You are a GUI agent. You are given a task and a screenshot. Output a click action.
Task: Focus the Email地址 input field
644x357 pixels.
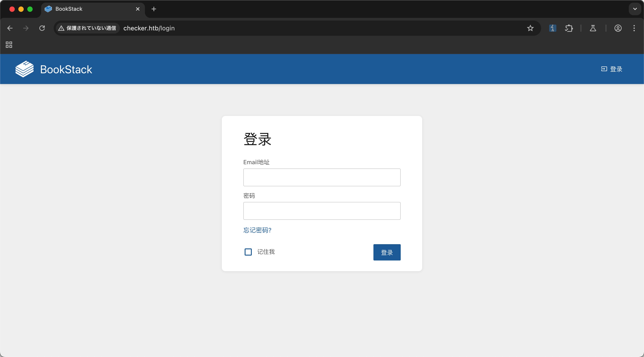[322, 177]
